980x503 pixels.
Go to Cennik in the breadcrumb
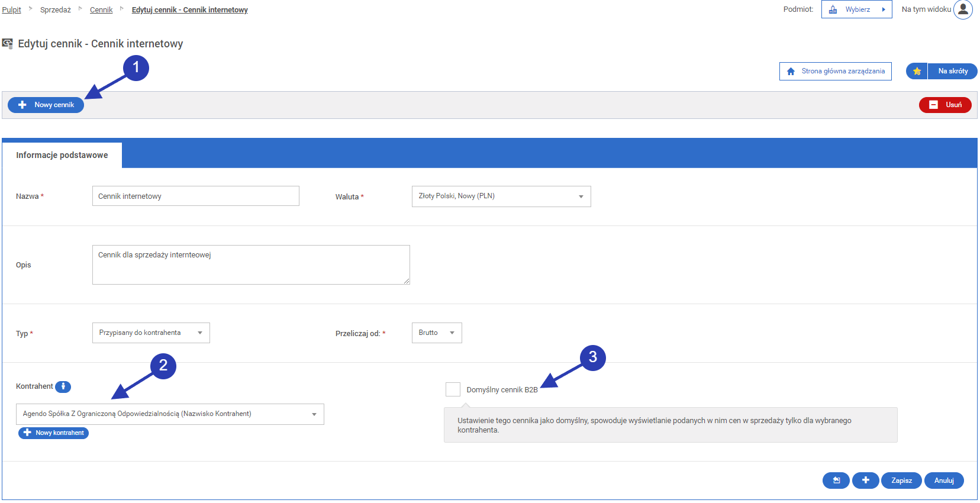pos(101,10)
